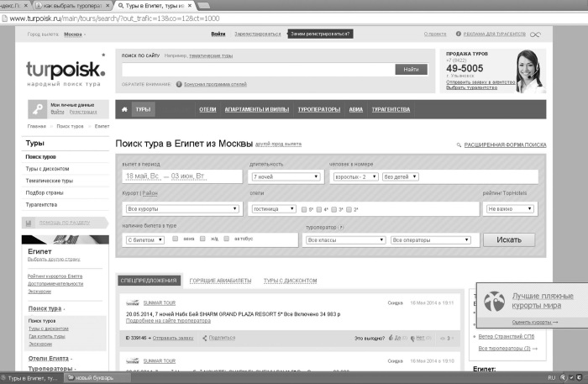The image size is (588, 384).
Task: Switch to Горящие авиабилеты tab
Action: (218, 281)
